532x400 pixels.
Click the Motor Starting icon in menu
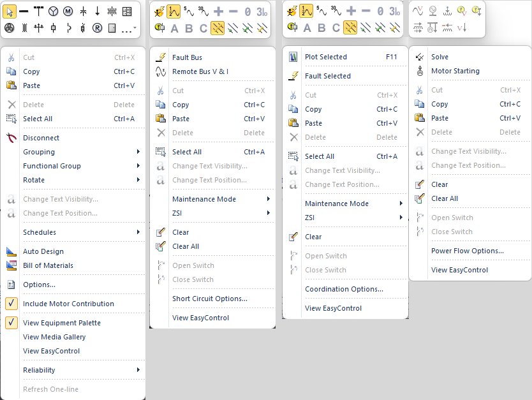[420, 71]
